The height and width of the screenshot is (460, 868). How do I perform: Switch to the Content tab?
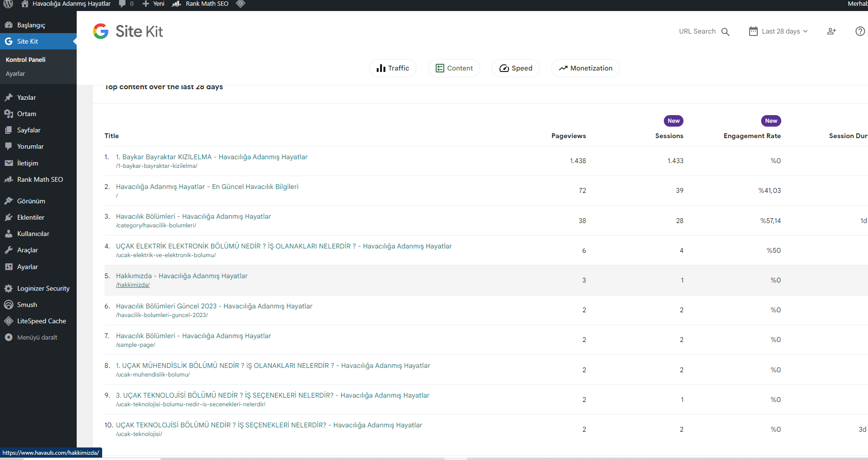[454, 68]
